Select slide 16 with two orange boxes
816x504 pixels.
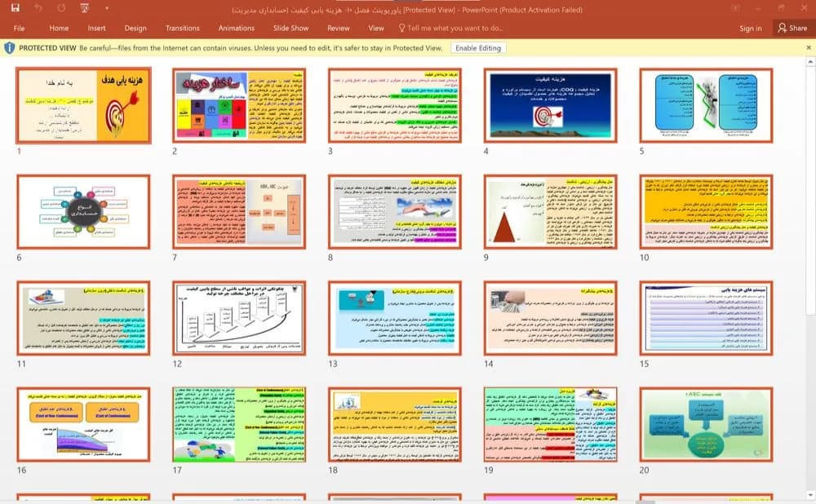point(84,424)
